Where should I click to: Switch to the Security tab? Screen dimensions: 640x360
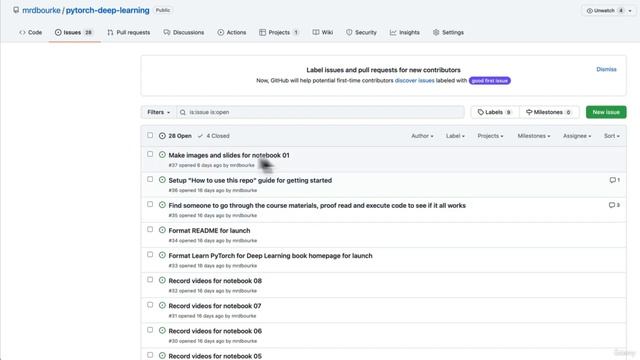click(x=361, y=32)
